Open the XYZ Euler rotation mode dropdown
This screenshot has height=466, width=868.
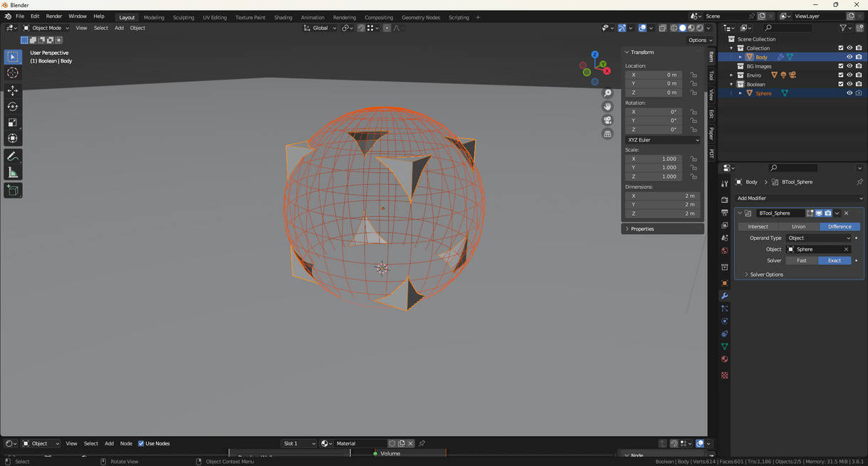[x=662, y=140]
